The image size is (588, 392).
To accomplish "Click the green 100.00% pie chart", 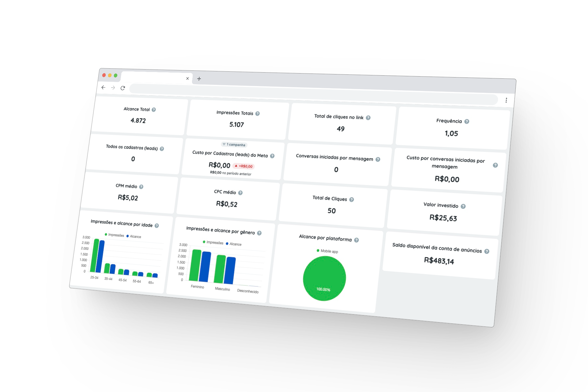I will tap(324, 278).
